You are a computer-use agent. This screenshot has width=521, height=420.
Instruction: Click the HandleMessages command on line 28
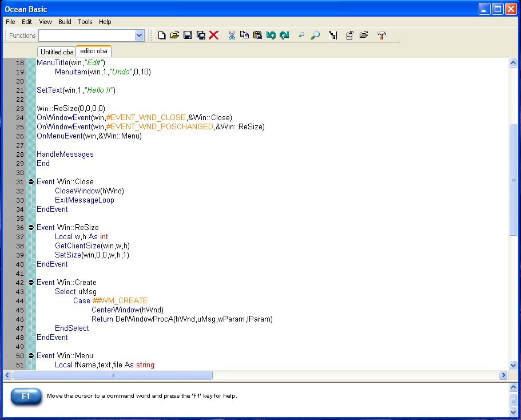65,154
